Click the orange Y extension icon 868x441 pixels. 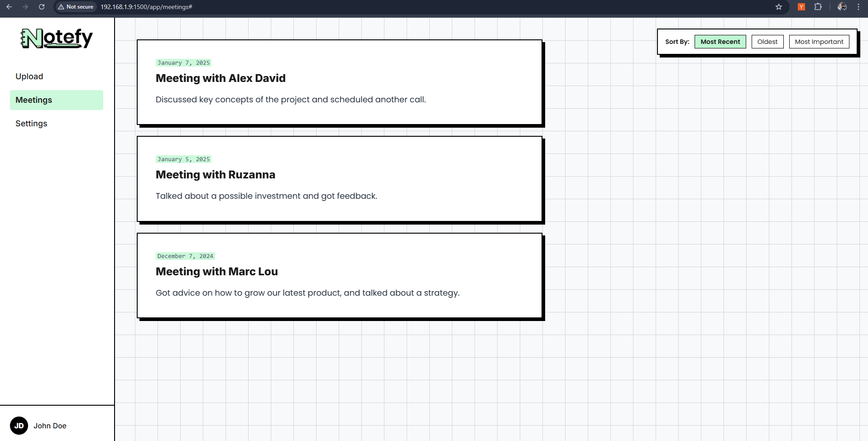click(x=801, y=7)
